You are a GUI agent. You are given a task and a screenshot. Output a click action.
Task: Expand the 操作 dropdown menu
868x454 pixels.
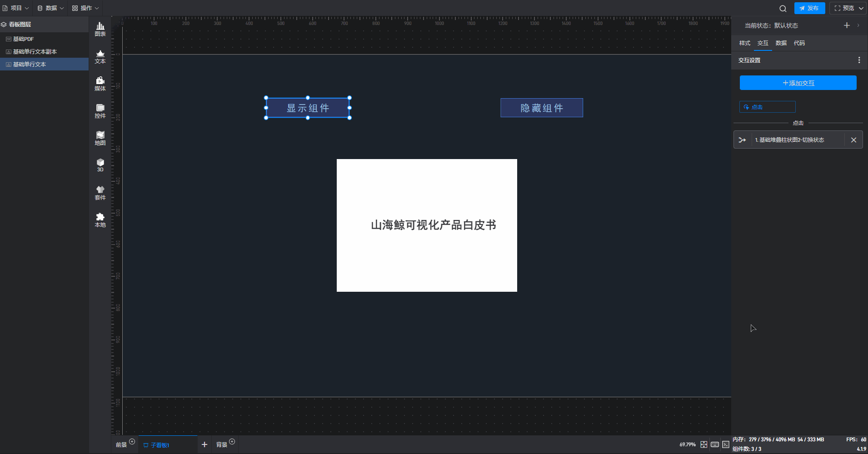[85, 8]
